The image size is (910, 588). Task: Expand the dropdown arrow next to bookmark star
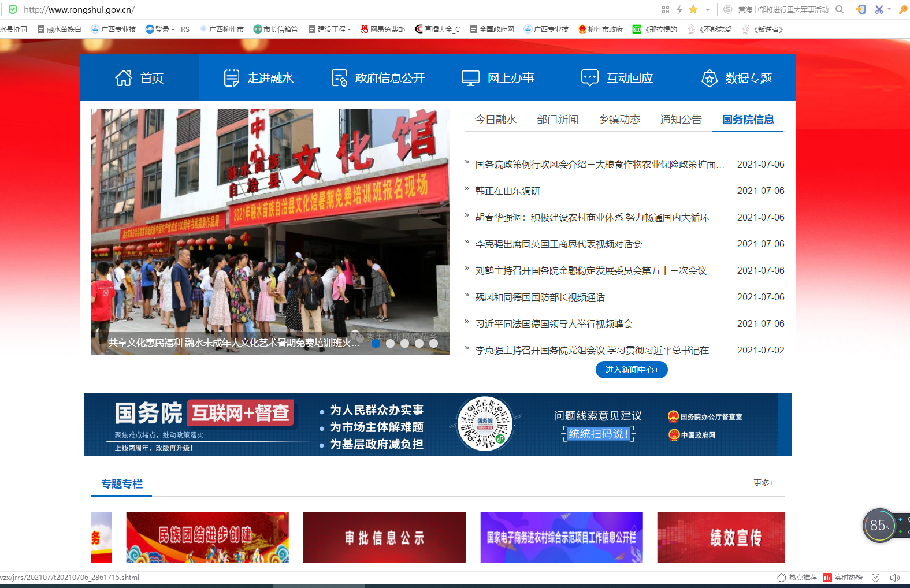point(708,10)
